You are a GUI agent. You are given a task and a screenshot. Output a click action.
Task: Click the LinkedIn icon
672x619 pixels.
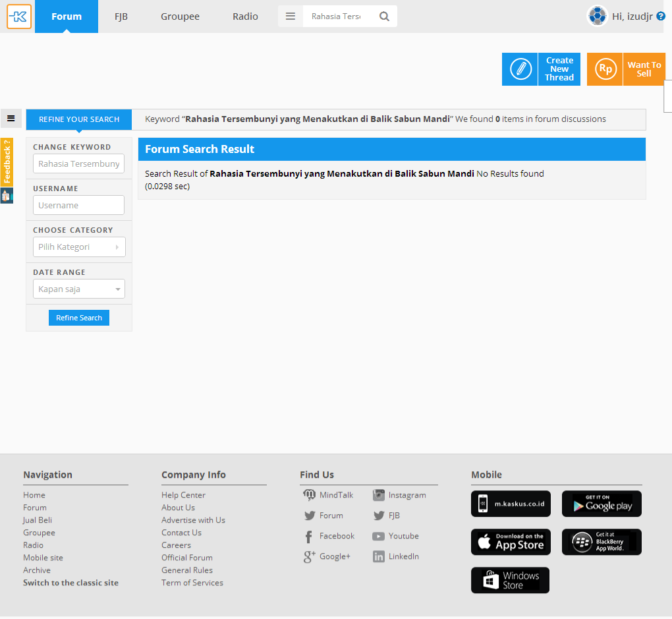pyautogui.click(x=378, y=557)
